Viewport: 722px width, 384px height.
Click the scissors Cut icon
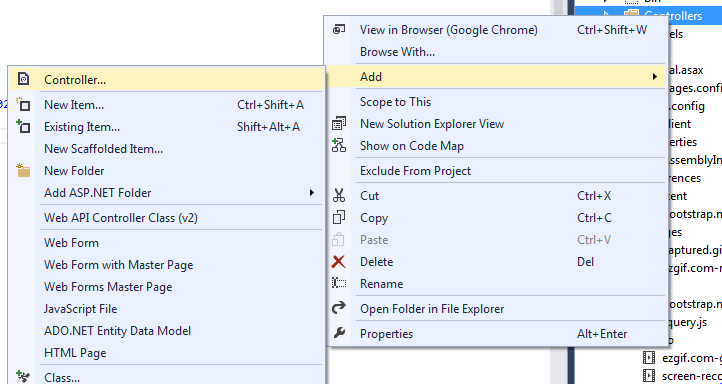pyautogui.click(x=339, y=195)
